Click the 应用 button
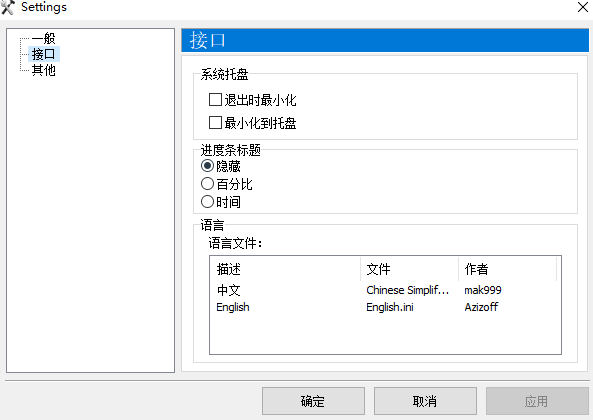Viewport: 593px width, 420px height. pyautogui.click(x=537, y=401)
